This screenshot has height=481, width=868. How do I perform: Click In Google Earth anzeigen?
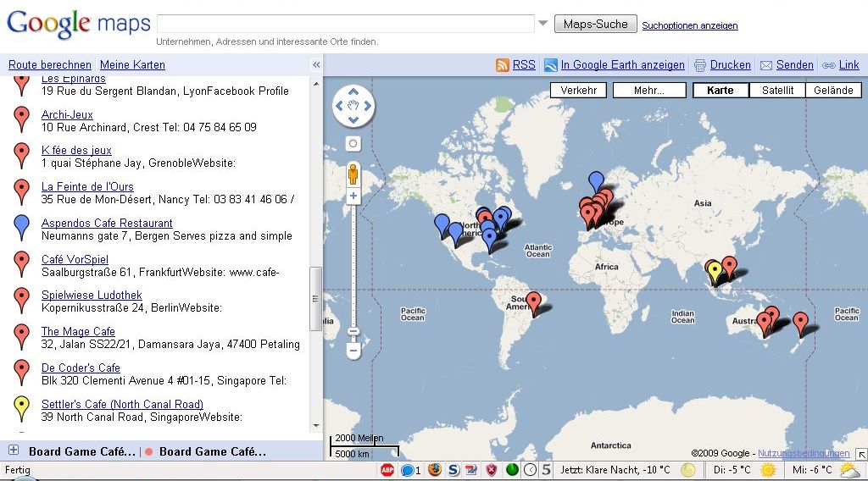click(x=623, y=64)
